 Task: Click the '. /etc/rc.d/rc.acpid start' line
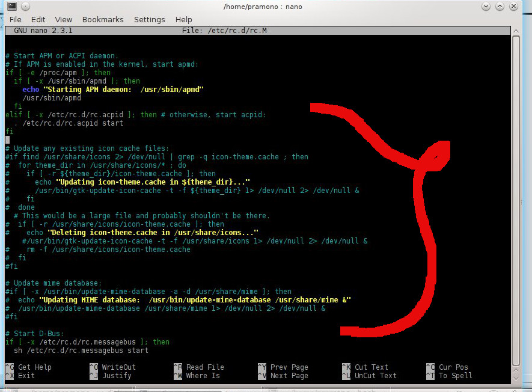click(x=69, y=123)
